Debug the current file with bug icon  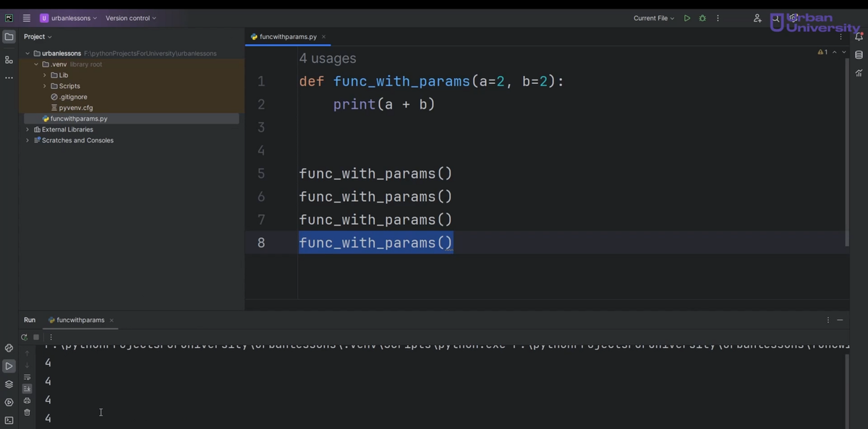pyautogui.click(x=702, y=18)
